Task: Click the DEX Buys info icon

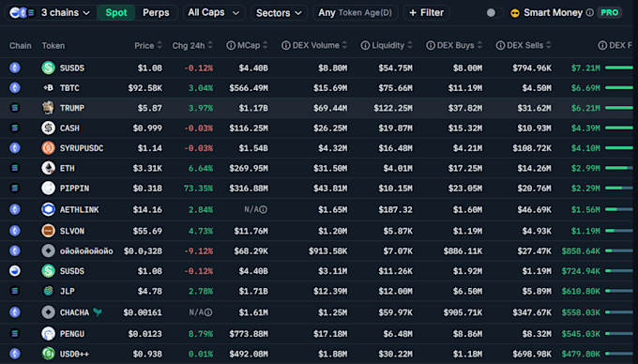Action: click(431, 46)
